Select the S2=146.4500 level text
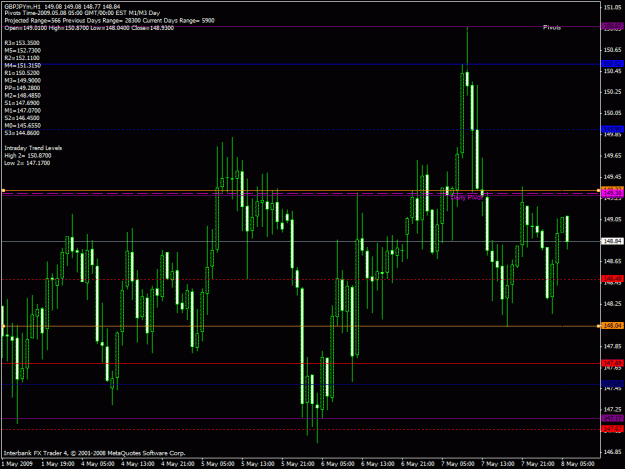The image size is (625, 469). [22, 118]
